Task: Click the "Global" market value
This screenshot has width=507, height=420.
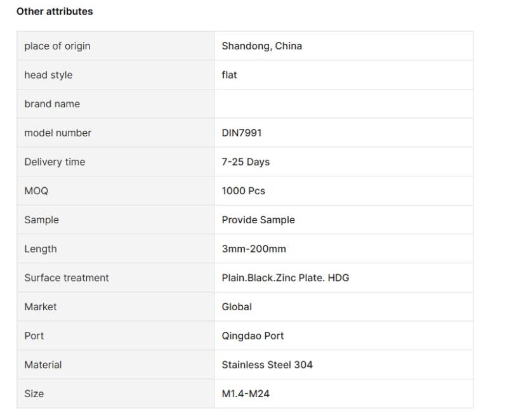Action: coord(237,306)
